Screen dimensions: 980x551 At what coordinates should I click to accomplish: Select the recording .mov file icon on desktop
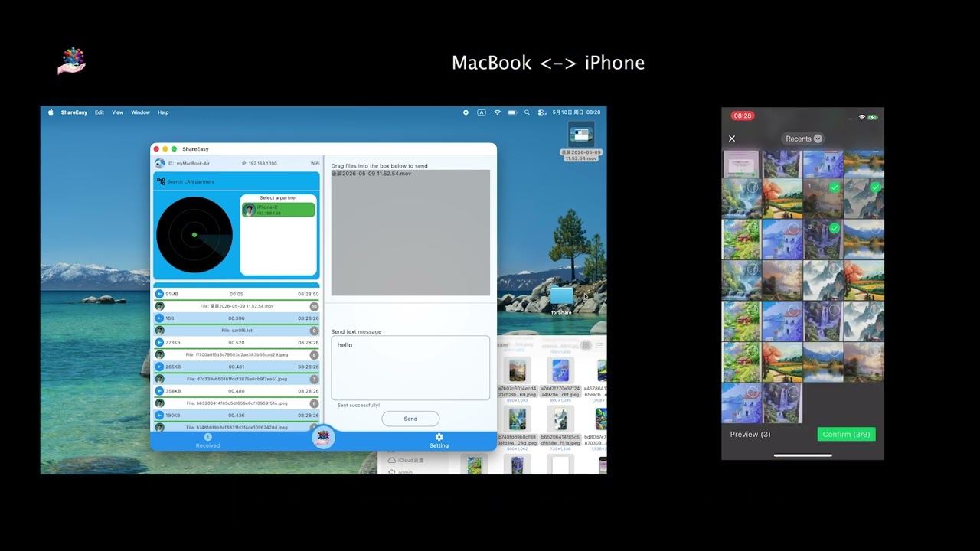click(x=581, y=135)
